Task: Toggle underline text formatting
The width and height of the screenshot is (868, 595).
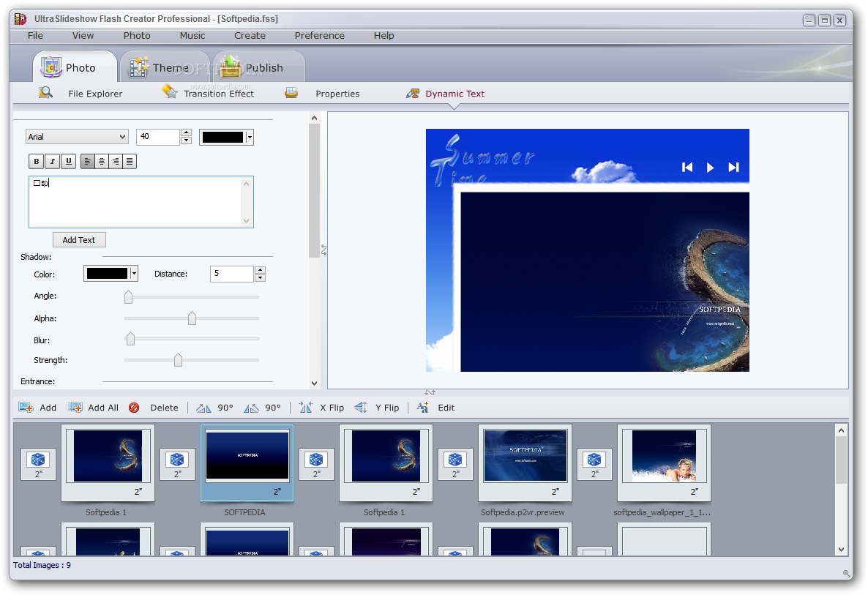Action: point(69,161)
